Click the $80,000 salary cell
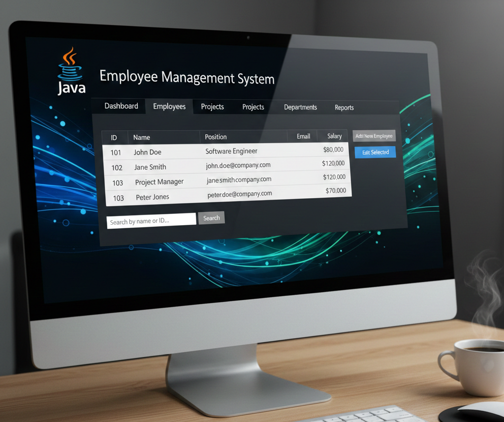The image size is (504, 422). [333, 150]
